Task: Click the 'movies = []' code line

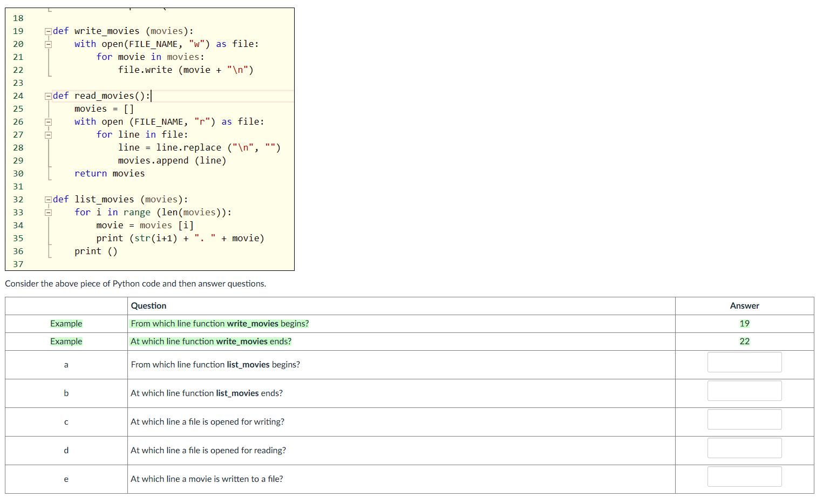Action: point(104,109)
